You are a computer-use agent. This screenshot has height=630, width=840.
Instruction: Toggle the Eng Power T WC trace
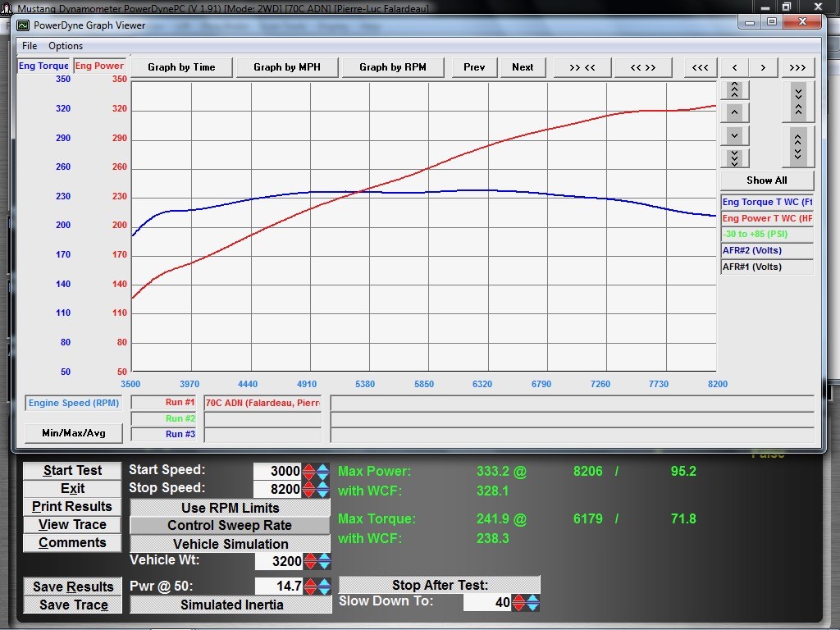(x=767, y=218)
